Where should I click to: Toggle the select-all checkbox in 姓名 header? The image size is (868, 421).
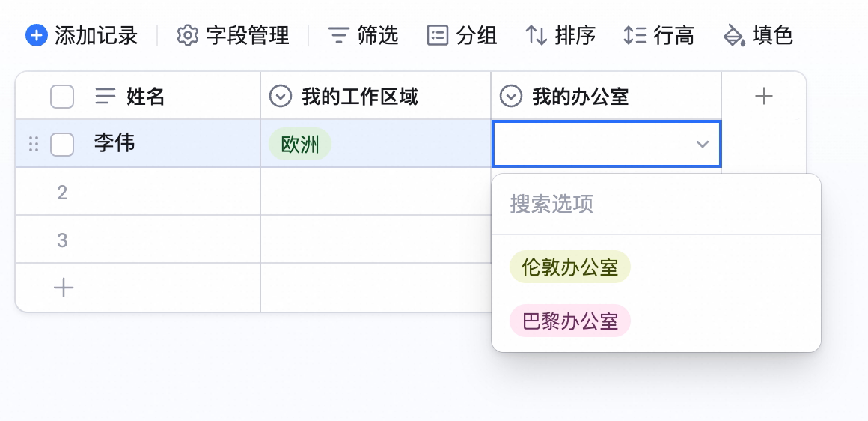point(62,97)
